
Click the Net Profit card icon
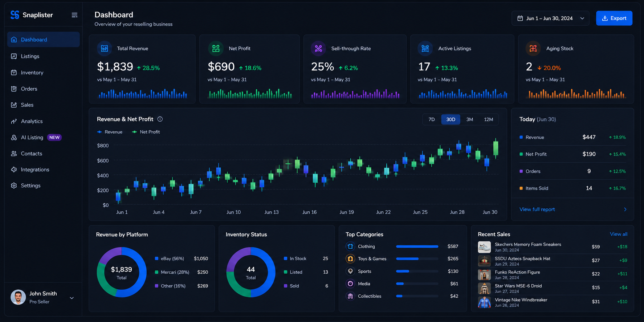pos(216,49)
